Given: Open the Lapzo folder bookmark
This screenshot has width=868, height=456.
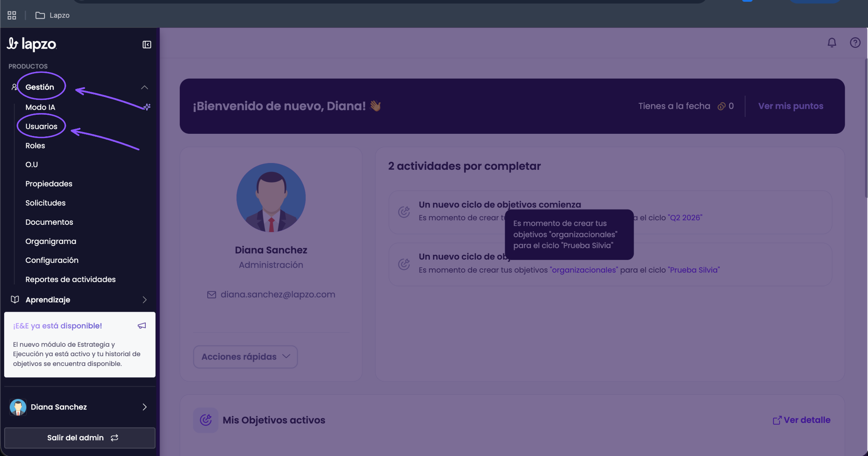Looking at the screenshot, I should tap(53, 15).
